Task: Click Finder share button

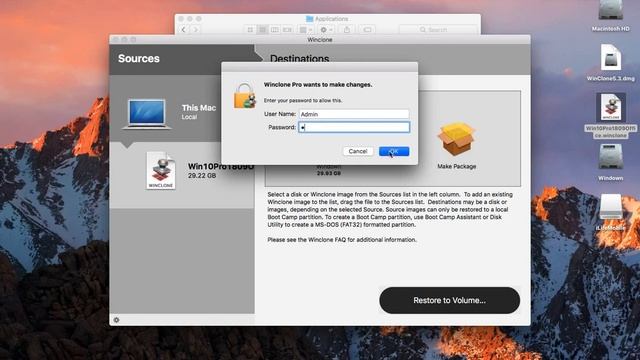Action: (x=347, y=30)
